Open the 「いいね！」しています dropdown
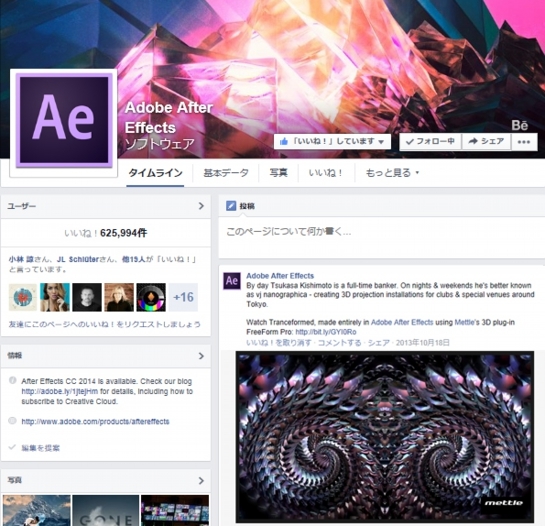 point(332,142)
